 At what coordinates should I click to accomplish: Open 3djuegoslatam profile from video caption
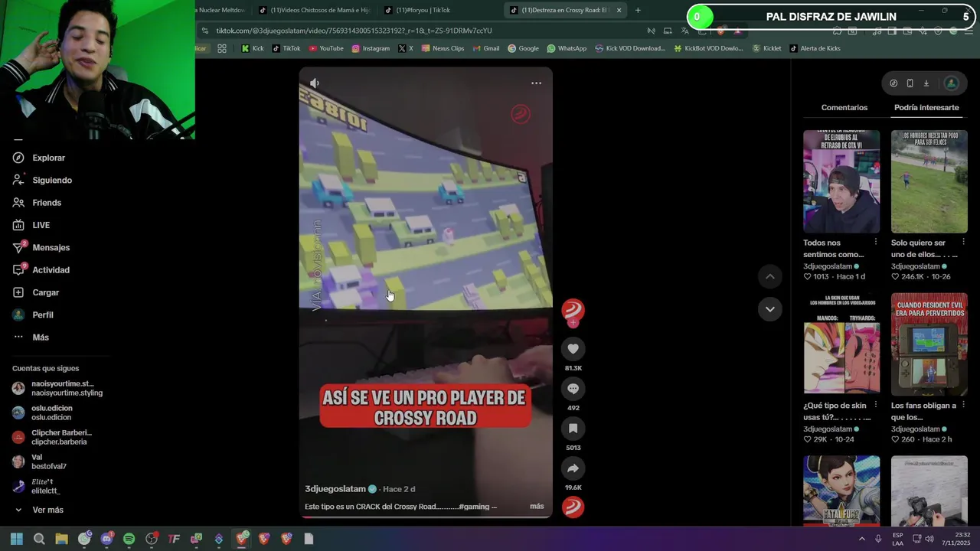335,489
